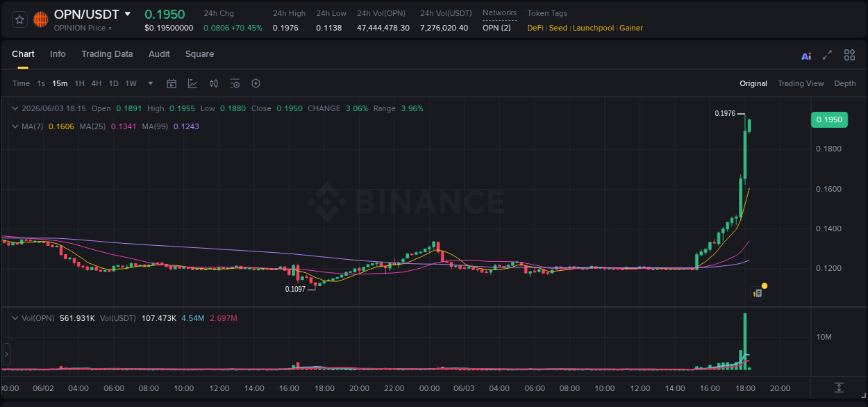Open the layout grid widgets icon
This screenshot has height=407, width=868.
pos(849,55)
